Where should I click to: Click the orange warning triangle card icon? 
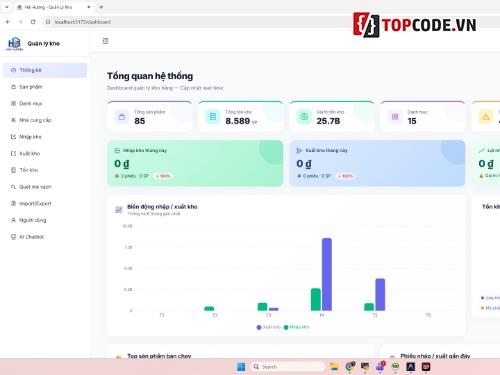click(x=486, y=117)
